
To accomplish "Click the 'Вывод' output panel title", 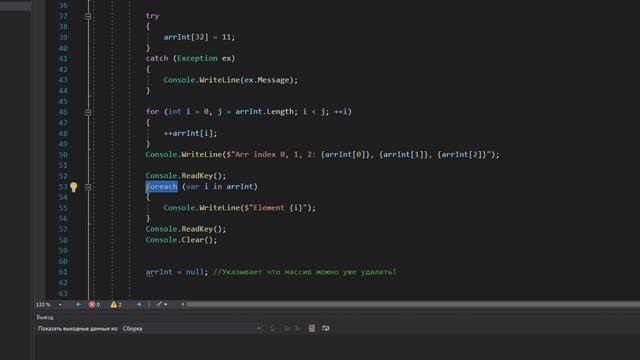I will (44, 317).
